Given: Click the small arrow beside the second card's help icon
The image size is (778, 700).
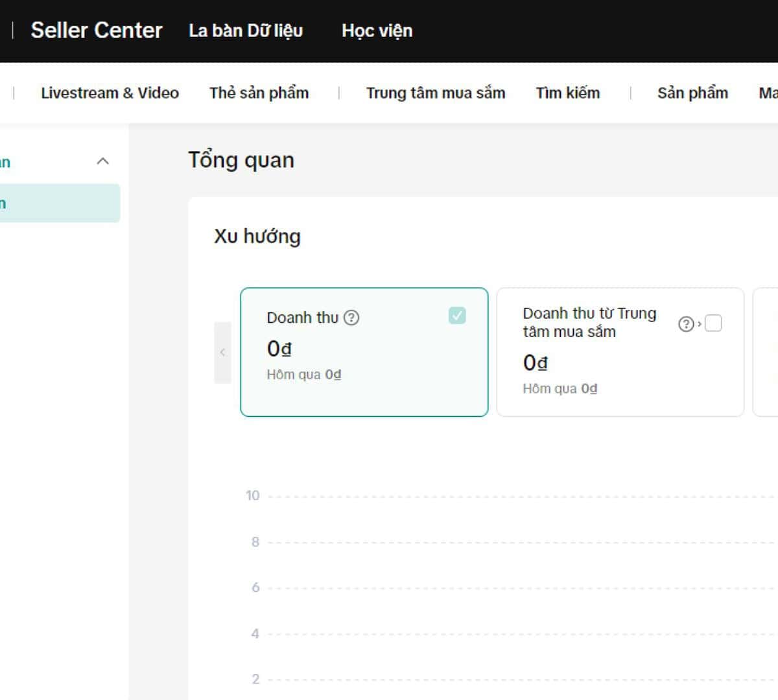Looking at the screenshot, I should 699,324.
